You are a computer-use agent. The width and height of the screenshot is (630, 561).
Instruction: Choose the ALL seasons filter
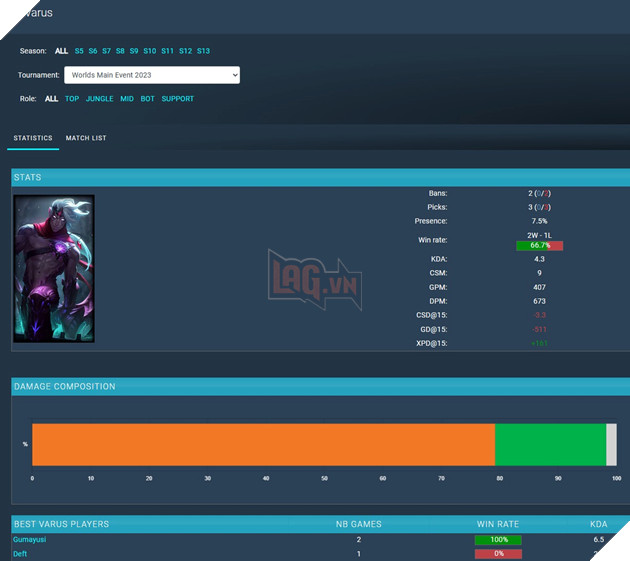click(x=61, y=51)
